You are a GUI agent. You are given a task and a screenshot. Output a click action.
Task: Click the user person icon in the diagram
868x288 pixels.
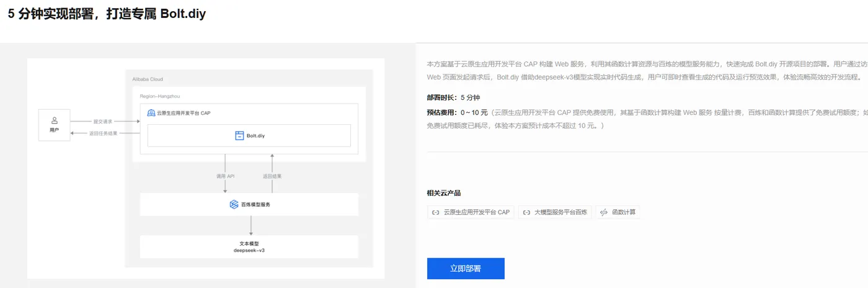coord(55,120)
